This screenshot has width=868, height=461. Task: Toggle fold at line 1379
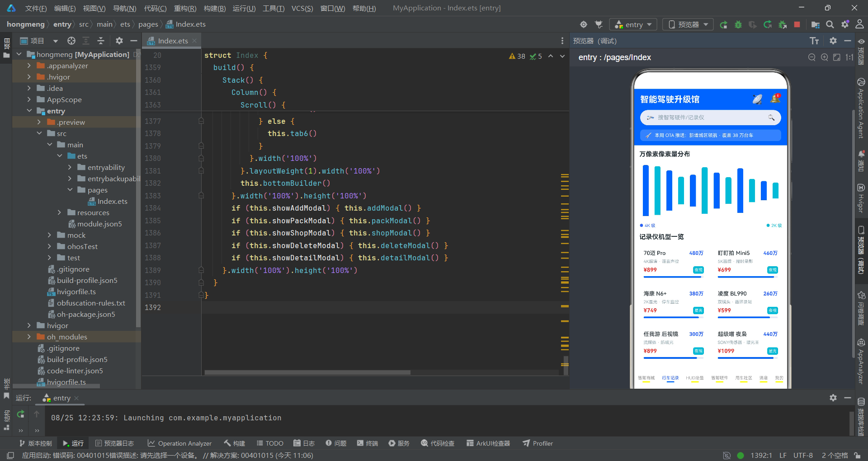click(201, 146)
